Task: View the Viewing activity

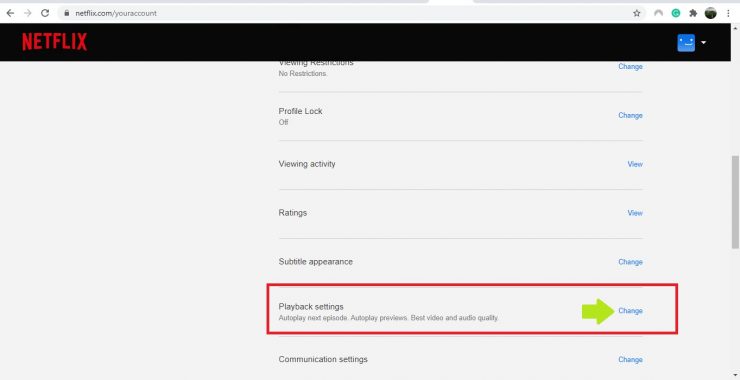Action: (x=635, y=164)
